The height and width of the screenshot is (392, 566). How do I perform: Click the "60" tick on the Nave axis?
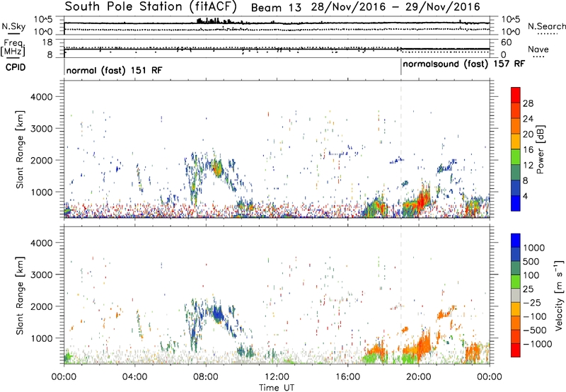tap(507, 42)
